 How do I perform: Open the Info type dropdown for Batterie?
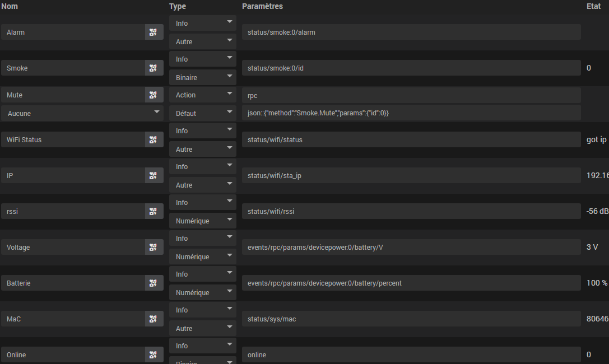203,274
